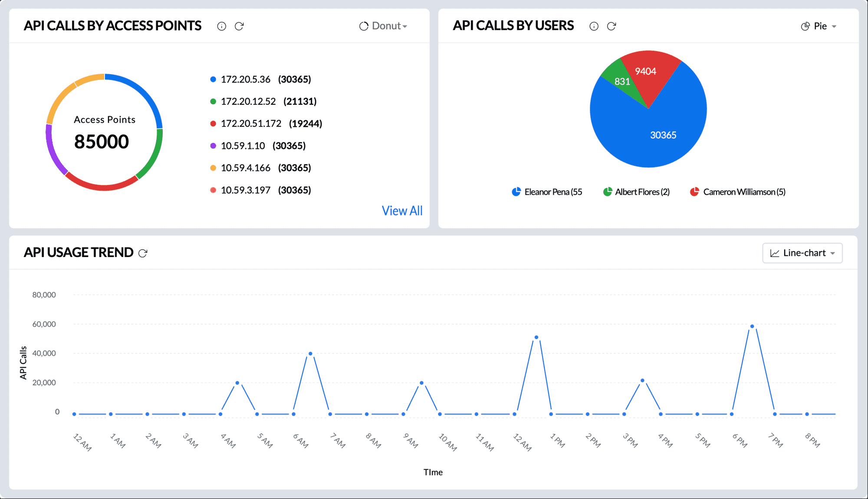Image resolution: width=868 pixels, height=499 pixels.
Task: Click info icon beside API Calls by Users
Action: (594, 26)
